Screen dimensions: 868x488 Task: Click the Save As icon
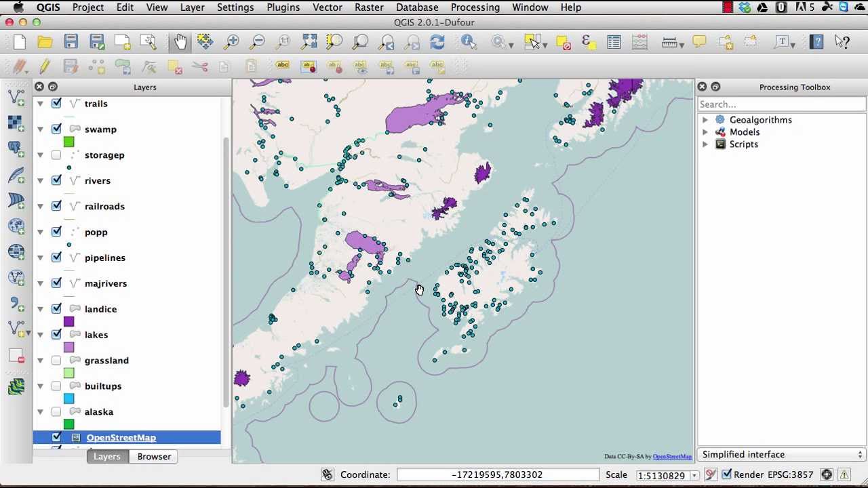96,42
